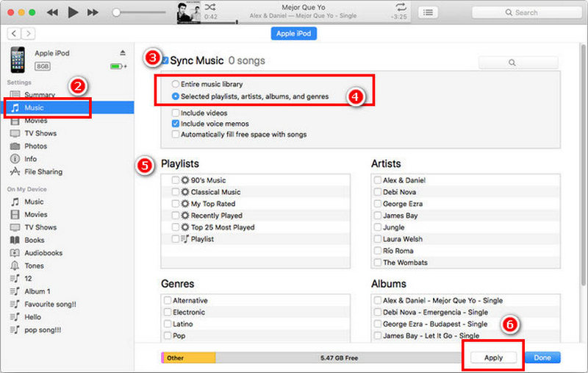Check album Debi Nova - Emergencia
588x373 pixels.
tap(378, 312)
